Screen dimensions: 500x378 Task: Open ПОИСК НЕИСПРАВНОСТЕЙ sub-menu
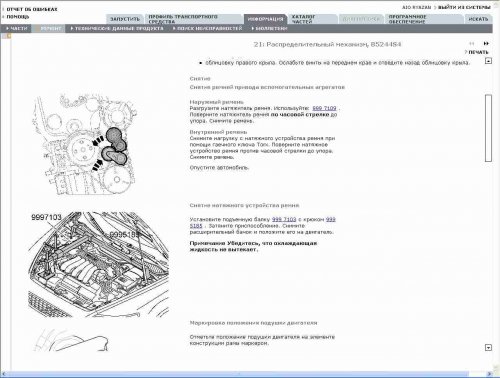[208, 29]
